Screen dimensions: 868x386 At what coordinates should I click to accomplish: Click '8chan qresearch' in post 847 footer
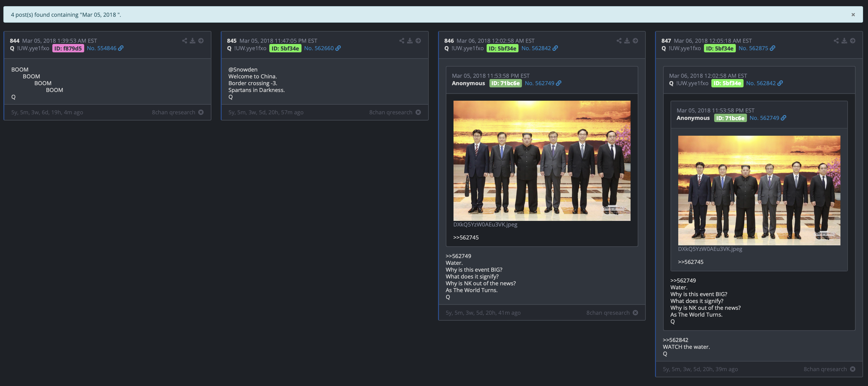click(x=825, y=369)
